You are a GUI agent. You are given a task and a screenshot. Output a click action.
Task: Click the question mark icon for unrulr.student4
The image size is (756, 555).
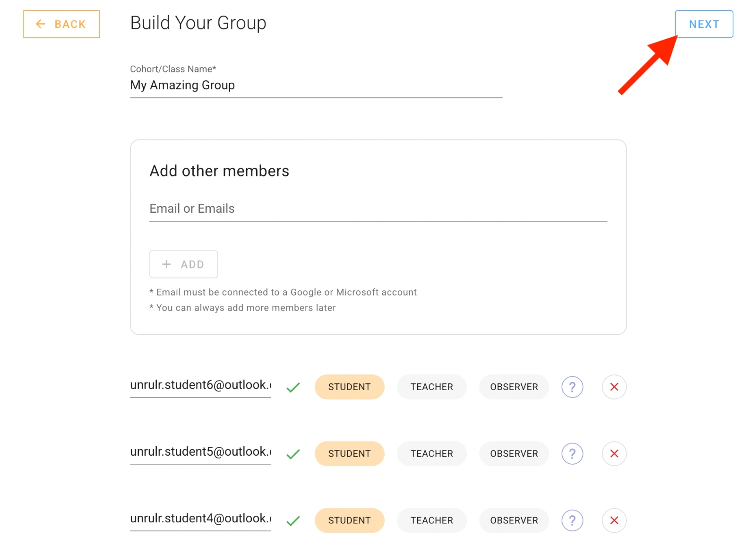pos(572,520)
